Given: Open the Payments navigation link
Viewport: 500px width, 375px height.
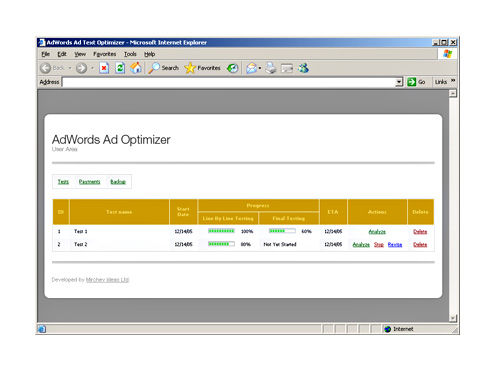Looking at the screenshot, I should click(x=89, y=182).
